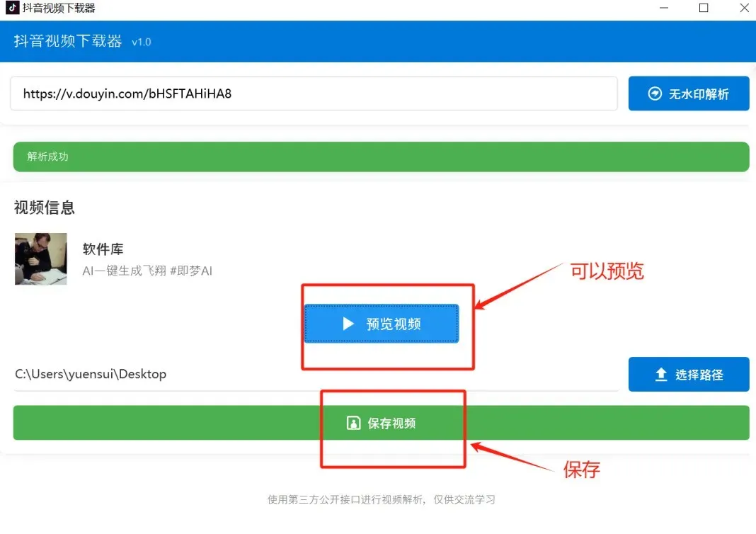The height and width of the screenshot is (534, 756).
Task: Maximize the downloader window
Action: 704,8
